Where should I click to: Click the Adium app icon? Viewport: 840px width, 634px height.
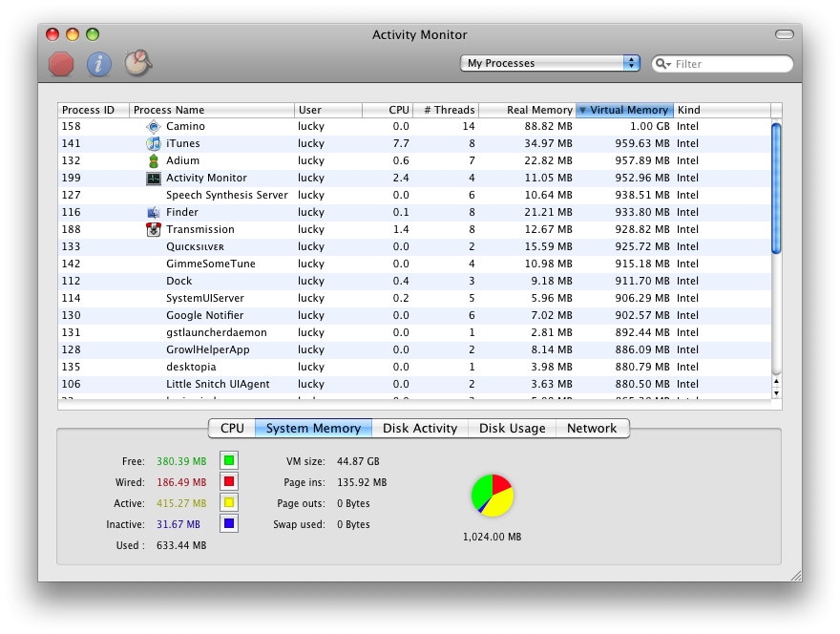pyautogui.click(x=154, y=160)
